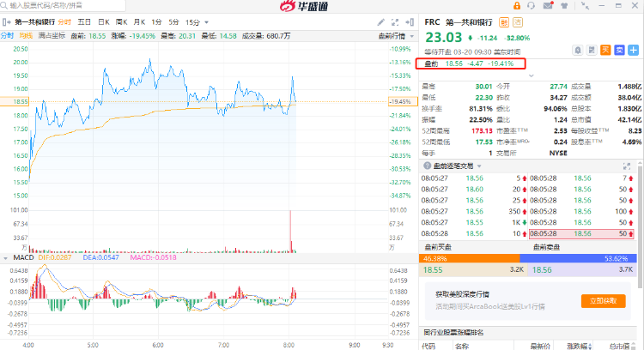
Task: Click the 名称 column header
Action: point(462,347)
